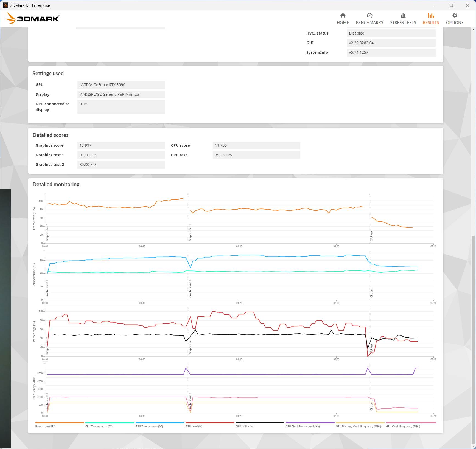Select the Display value Generic PnP Monitor

pos(121,94)
